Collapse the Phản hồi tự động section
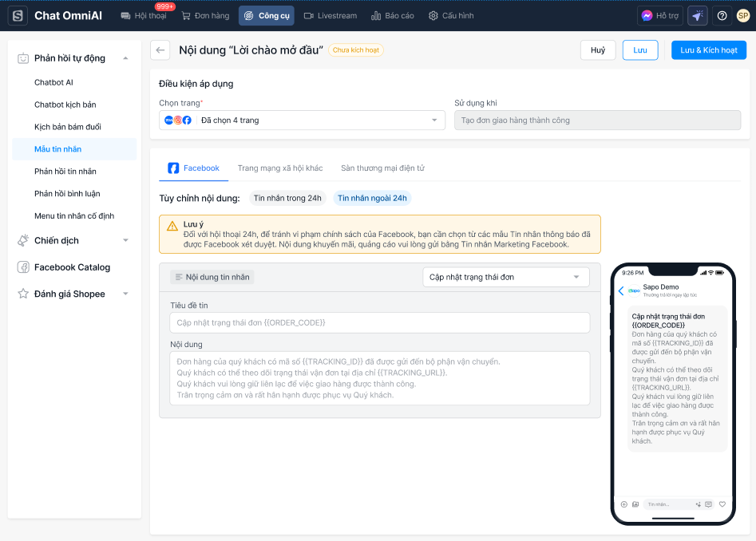 click(125, 58)
